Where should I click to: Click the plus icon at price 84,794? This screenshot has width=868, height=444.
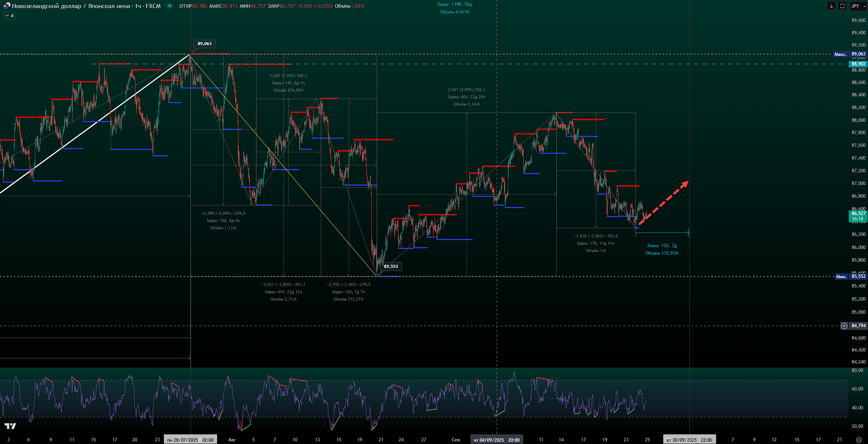(844, 326)
